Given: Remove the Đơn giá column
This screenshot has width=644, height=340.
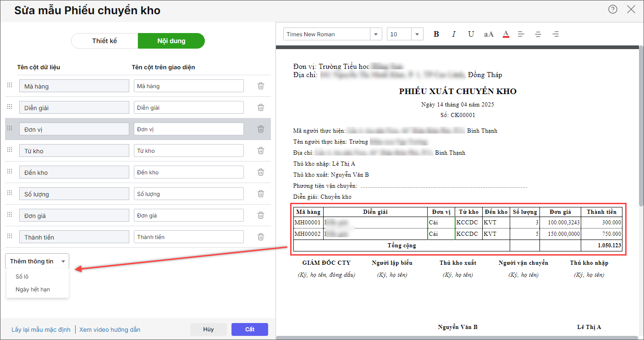Looking at the screenshot, I should tap(261, 216).
